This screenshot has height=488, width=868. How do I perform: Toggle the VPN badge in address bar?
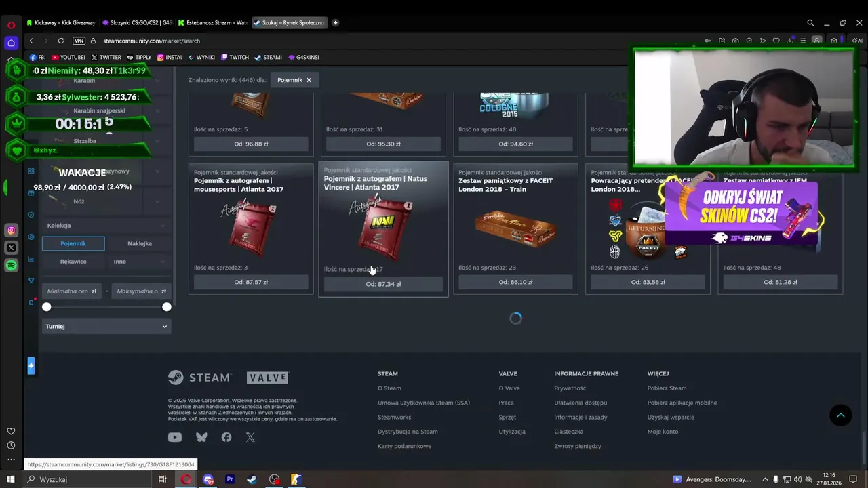click(79, 41)
